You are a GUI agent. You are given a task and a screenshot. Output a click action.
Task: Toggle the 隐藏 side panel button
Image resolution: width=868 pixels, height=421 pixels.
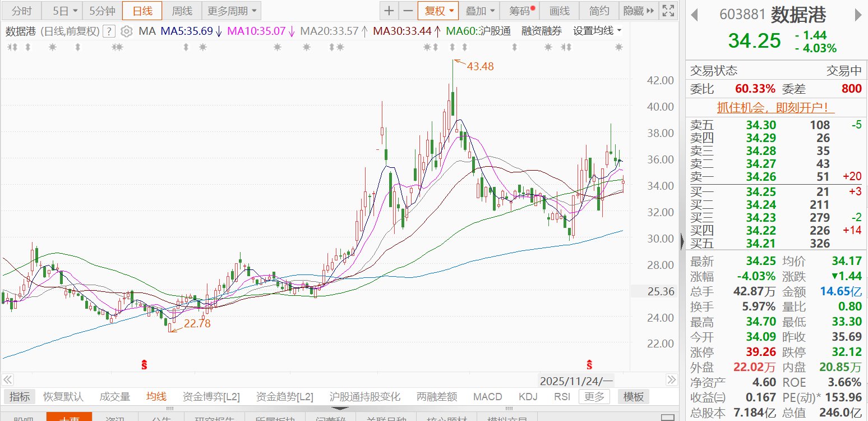coord(638,11)
